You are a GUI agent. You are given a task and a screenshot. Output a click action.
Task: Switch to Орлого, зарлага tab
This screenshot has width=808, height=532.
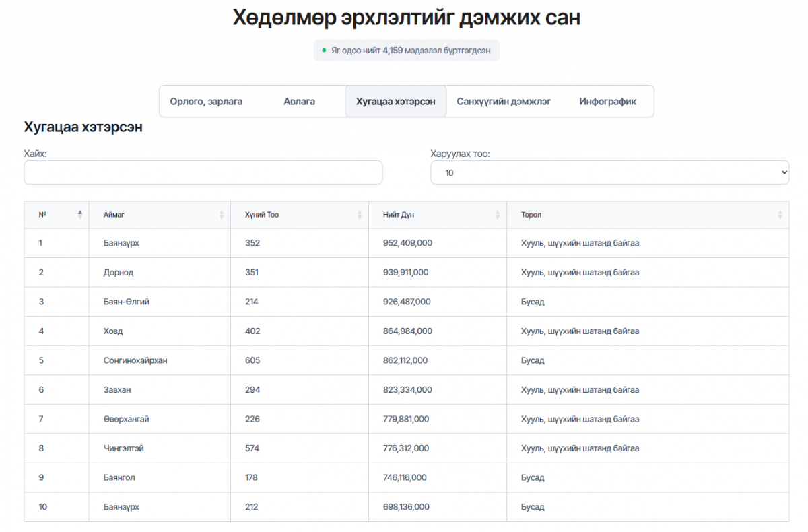click(206, 102)
